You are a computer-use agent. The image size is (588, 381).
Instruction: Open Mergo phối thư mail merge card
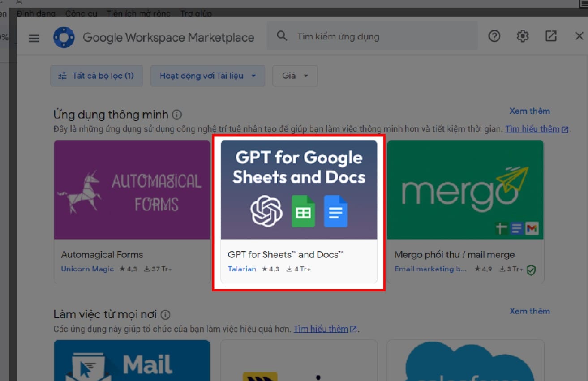point(465,212)
